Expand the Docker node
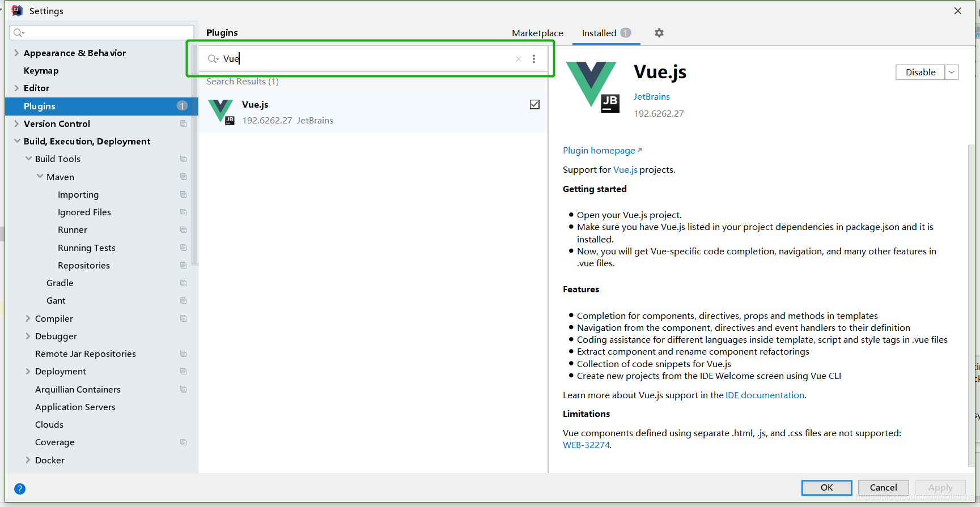Viewport: 980px width, 507px height. coord(28,460)
